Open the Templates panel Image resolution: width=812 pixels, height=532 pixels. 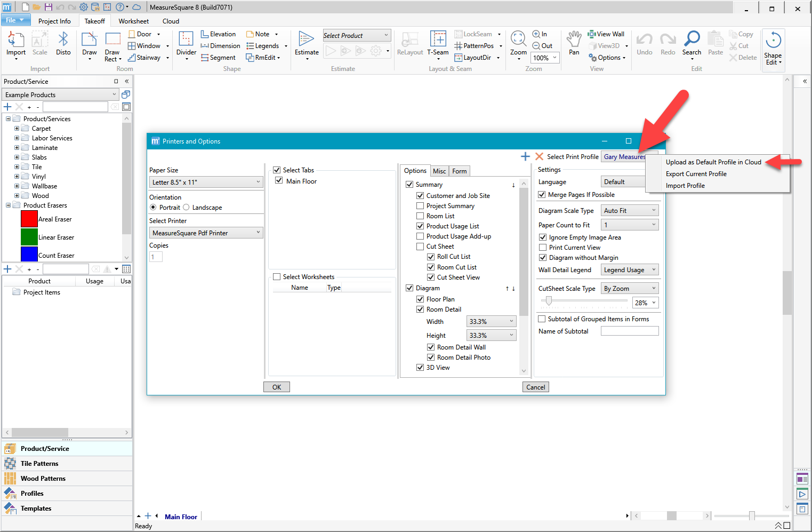pyautogui.click(x=67, y=509)
